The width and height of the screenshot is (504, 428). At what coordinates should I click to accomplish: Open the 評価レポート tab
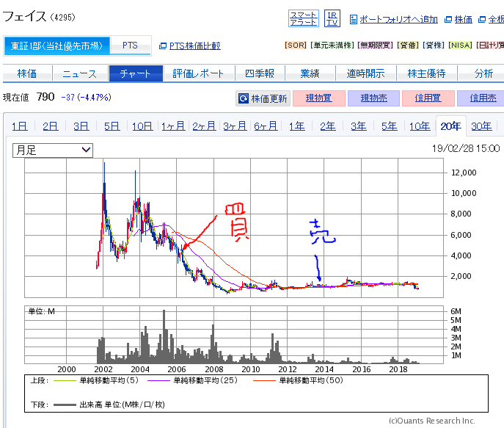tap(198, 73)
